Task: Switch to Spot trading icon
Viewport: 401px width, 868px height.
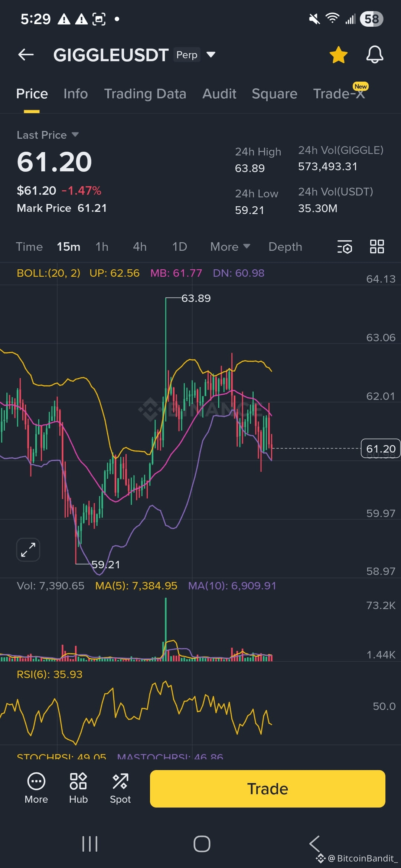Action: click(120, 788)
